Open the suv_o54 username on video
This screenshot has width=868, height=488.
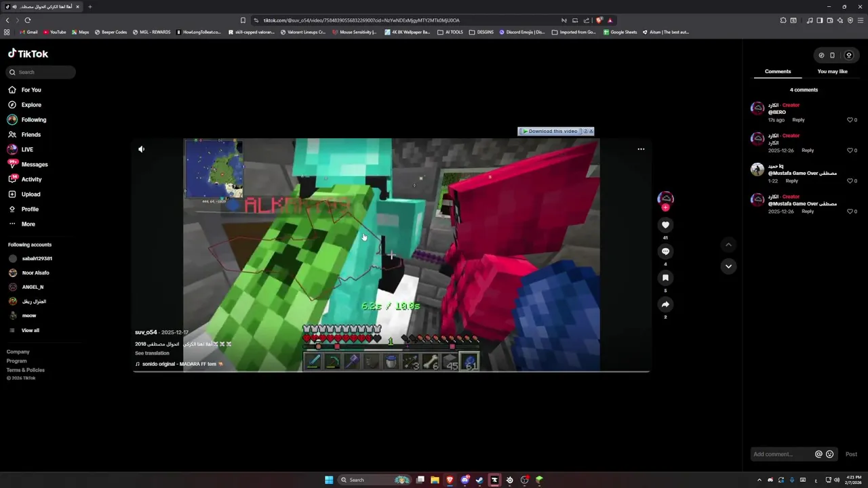[146, 333]
